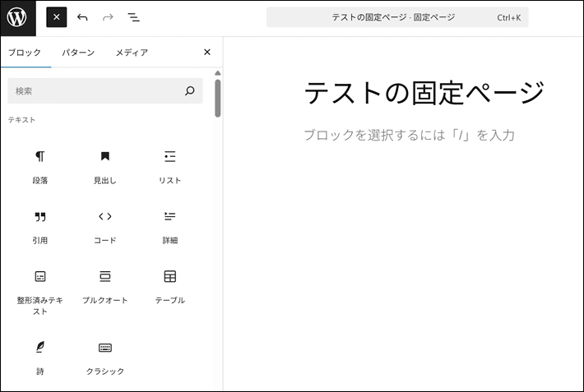
Task: Click the magnifier search icon
Action: pyautogui.click(x=190, y=91)
